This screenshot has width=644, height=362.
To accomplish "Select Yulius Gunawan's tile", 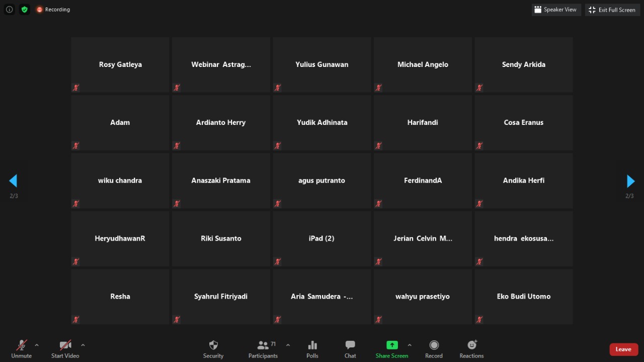I will 322,65.
